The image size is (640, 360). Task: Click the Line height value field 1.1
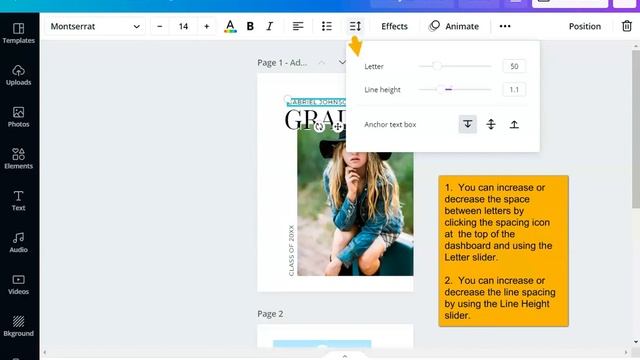point(514,89)
